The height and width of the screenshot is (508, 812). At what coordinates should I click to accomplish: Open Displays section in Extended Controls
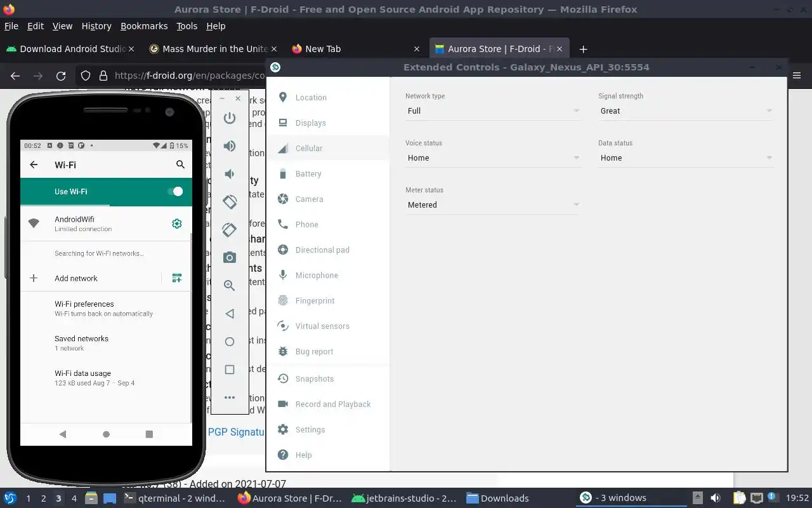pos(327,123)
